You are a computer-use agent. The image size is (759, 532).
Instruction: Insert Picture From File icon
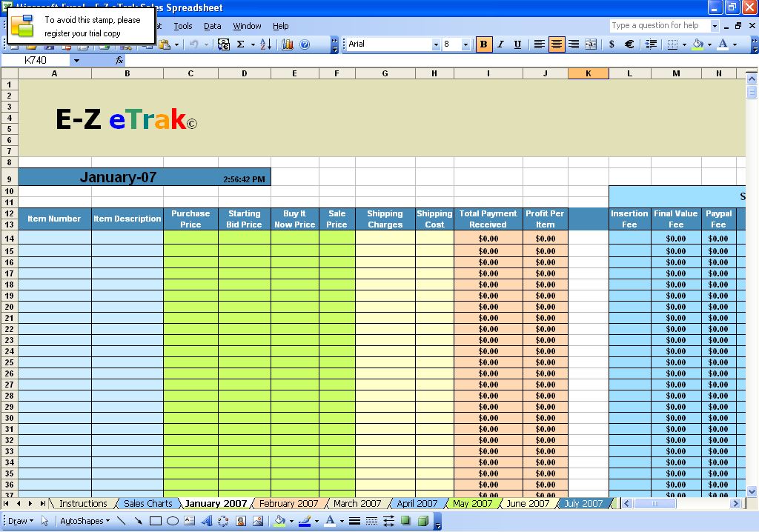click(x=258, y=522)
